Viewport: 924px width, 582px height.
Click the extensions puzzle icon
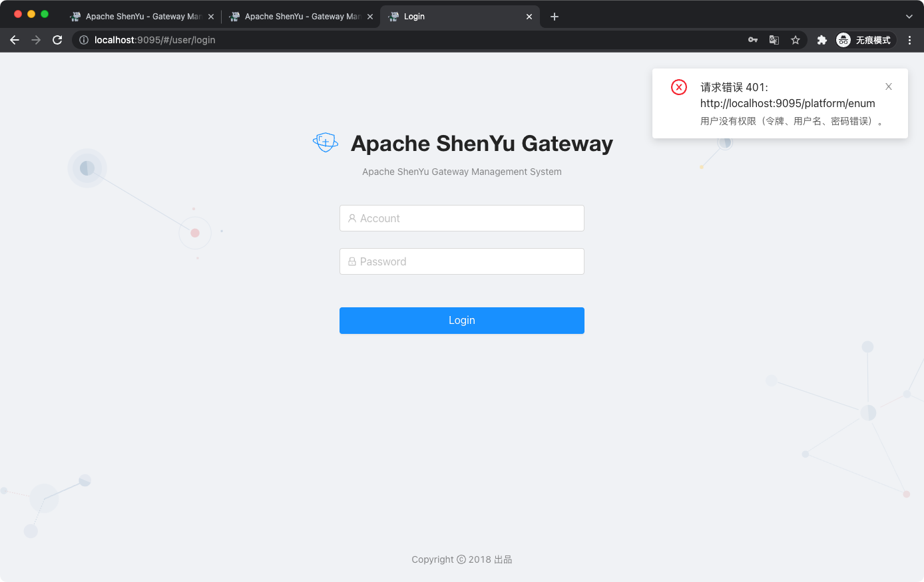coord(822,40)
